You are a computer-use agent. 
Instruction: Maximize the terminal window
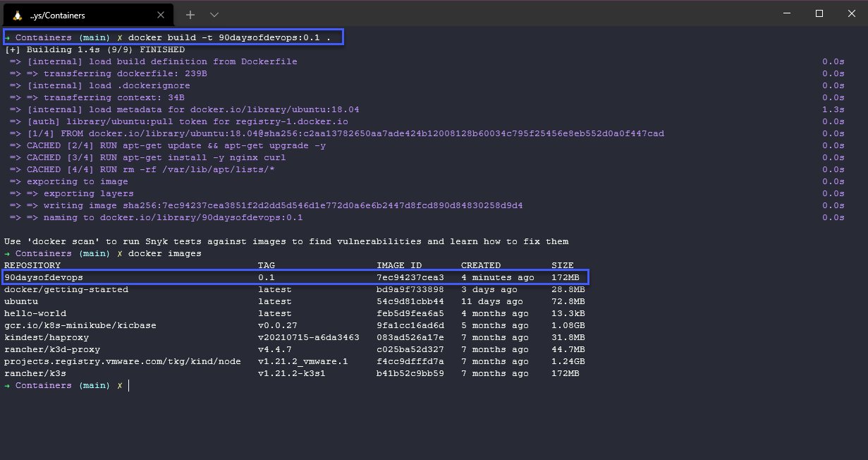click(x=819, y=13)
